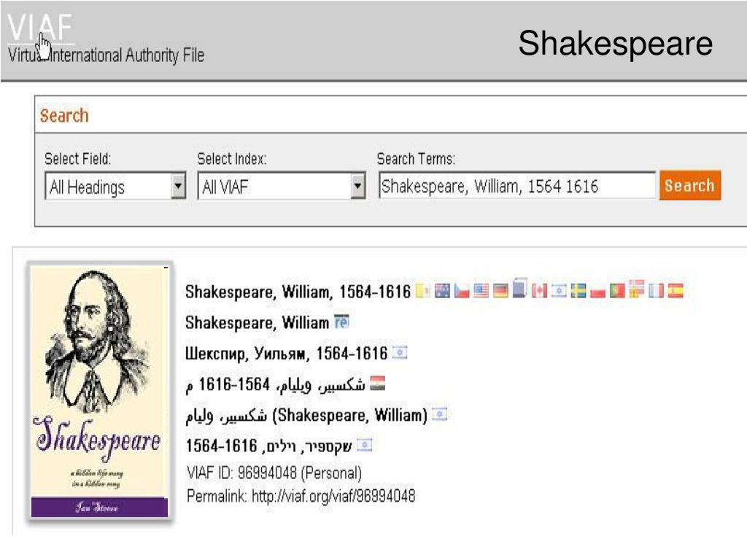747x560 pixels.
Task: Open the Hebrew heading starting with 1564-1616
Action: point(268,446)
